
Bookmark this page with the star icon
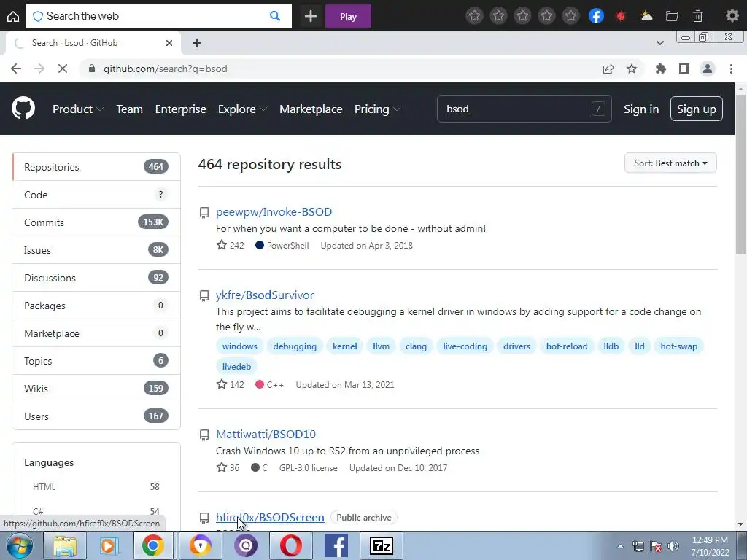(632, 69)
